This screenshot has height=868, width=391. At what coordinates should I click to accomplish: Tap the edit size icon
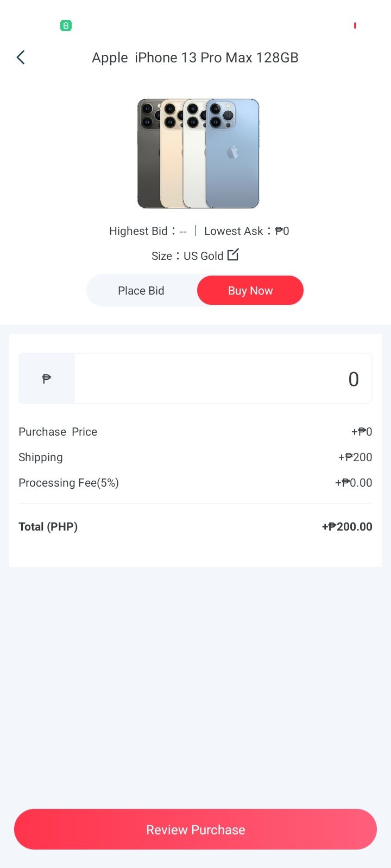233,254
